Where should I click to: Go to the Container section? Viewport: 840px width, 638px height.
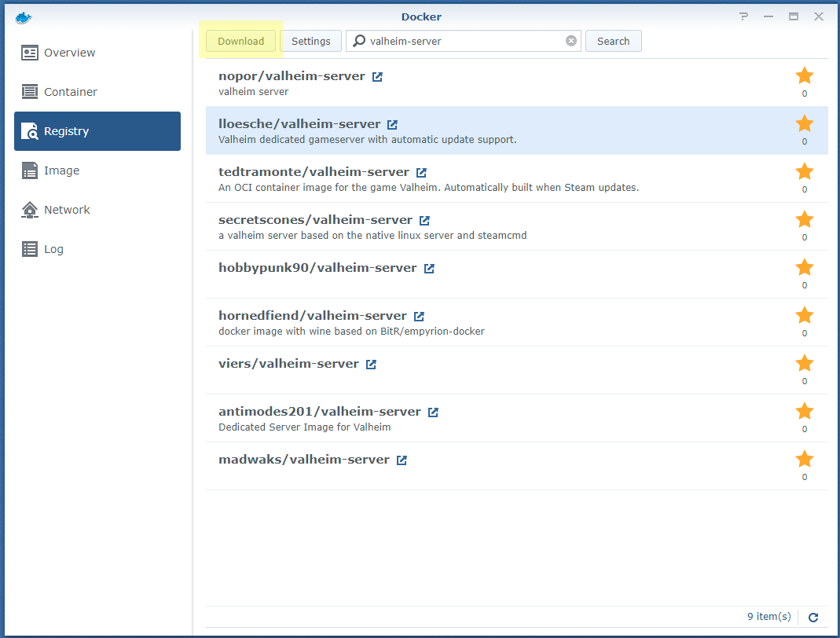[x=97, y=92]
